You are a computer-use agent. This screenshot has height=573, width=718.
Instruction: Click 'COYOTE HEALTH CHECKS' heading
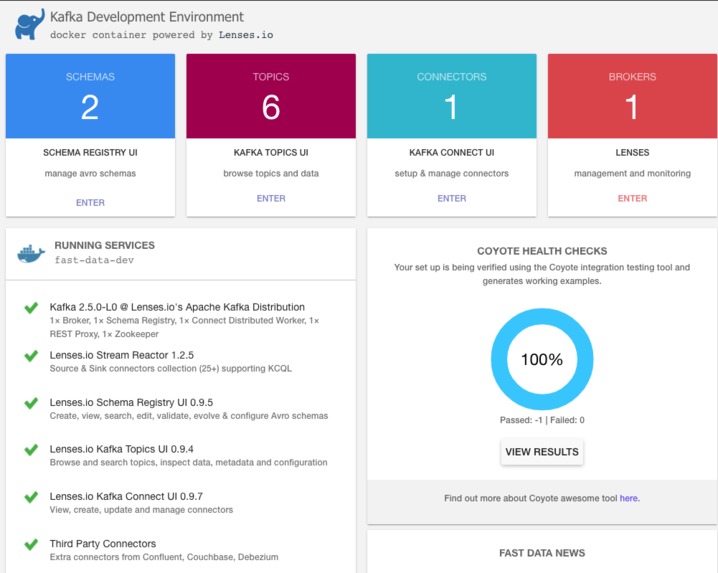542,251
